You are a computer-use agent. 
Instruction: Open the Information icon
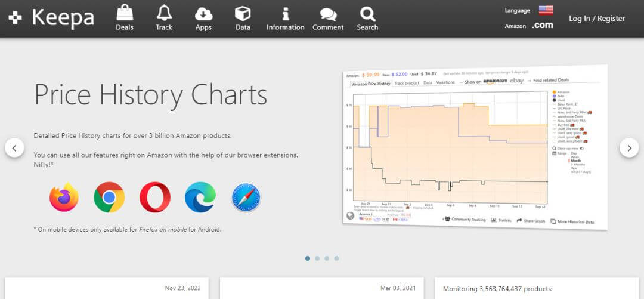click(286, 14)
